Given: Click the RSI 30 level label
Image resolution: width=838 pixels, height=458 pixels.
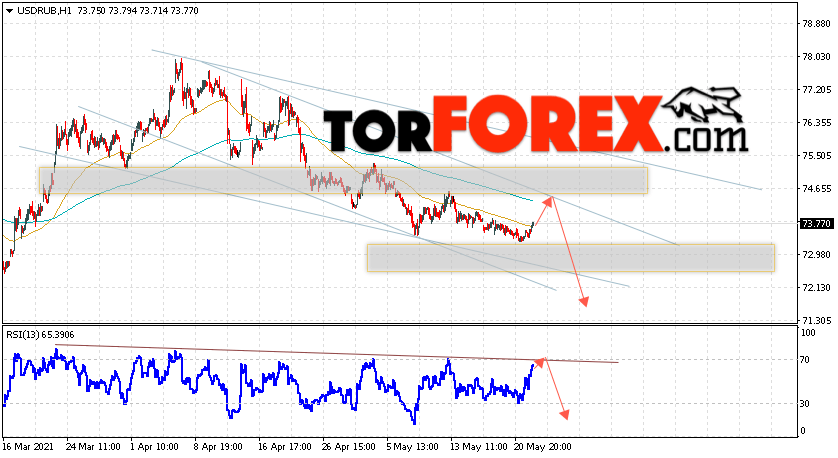Looking at the screenshot, I should 805,403.
